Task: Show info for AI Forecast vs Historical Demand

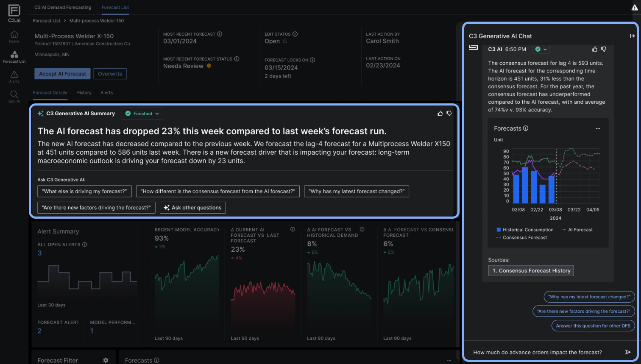Action: click(x=362, y=229)
